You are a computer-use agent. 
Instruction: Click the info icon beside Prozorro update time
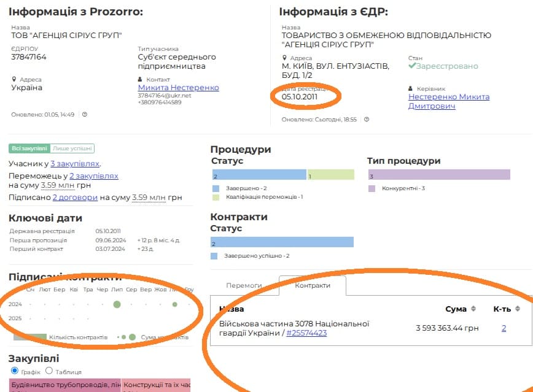(x=85, y=114)
